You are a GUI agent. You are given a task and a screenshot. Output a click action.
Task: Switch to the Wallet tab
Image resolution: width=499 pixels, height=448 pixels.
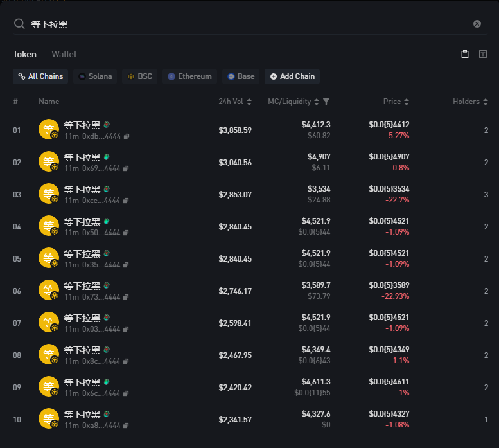[64, 54]
